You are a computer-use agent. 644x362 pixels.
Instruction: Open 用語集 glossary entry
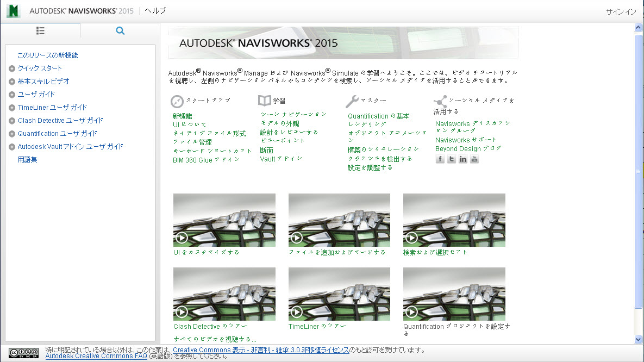(27, 159)
